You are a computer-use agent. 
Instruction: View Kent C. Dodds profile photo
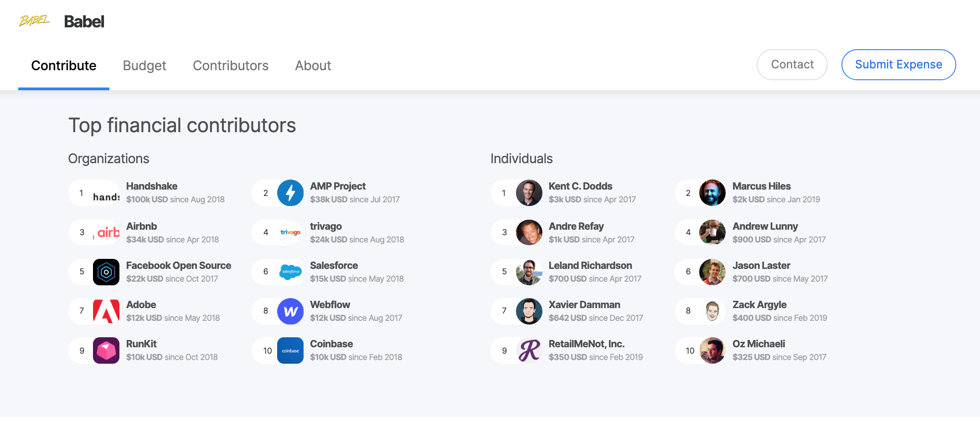[x=529, y=193]
